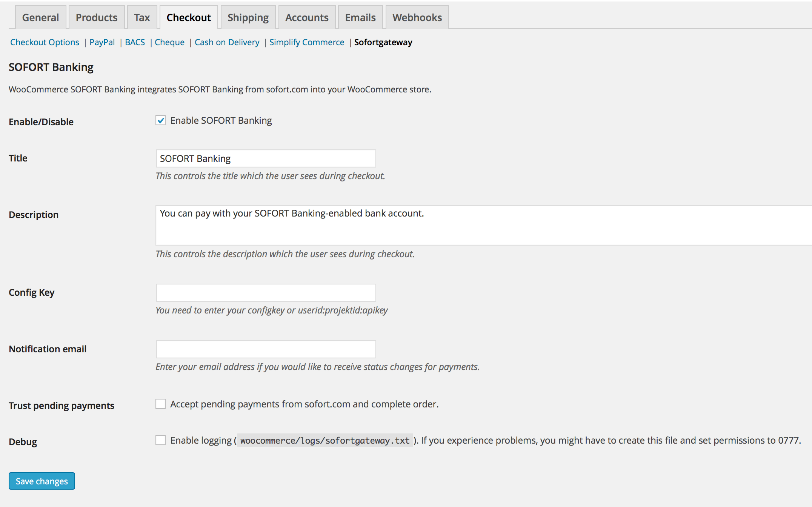
Task: Enable SOFORT Banking checkbox
Action: (161, 120)
